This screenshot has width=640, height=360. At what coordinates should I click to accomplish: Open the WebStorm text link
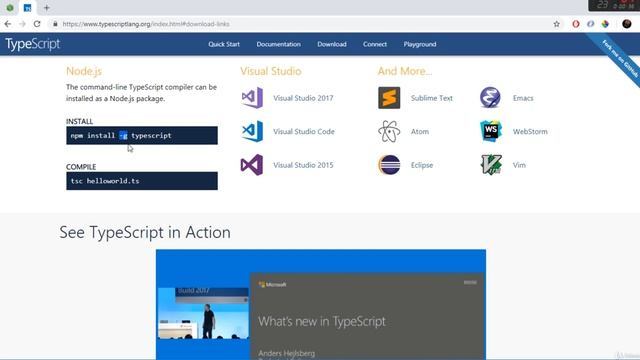coord(530,131)
